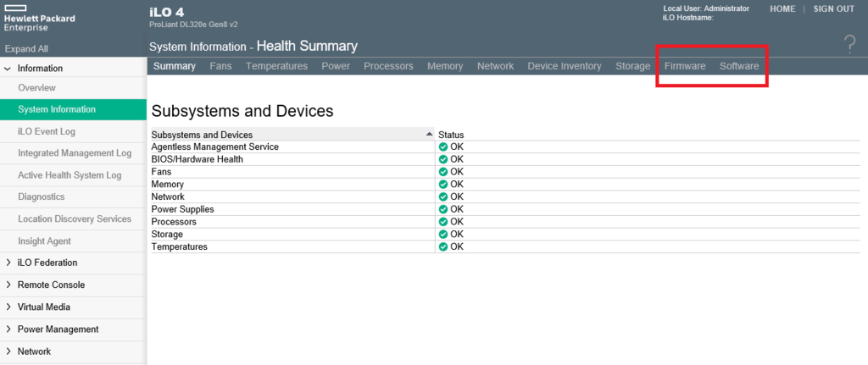Viewport: 868px width, 365px height.
Task: Expand the Virtual Media section
Action: pos(8,307)
